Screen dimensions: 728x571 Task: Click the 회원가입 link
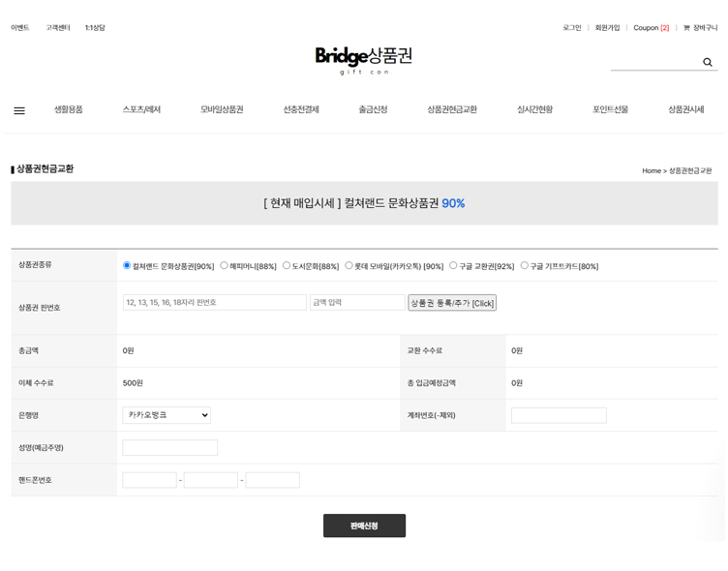click(x=607, y=28)
